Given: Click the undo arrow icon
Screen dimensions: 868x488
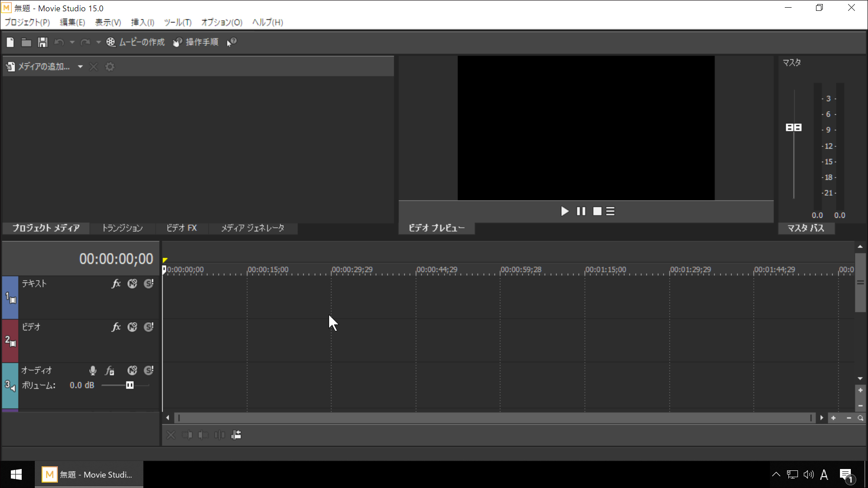Looking at the screenshot, I should coord(59,42).
